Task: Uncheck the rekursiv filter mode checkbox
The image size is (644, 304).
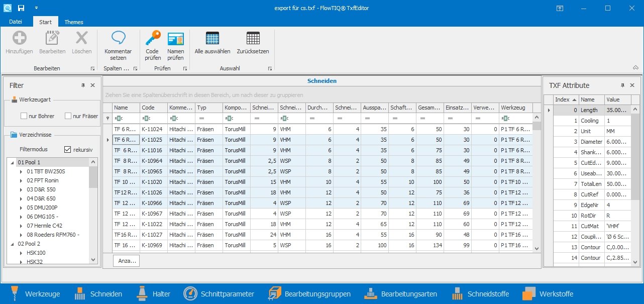Action: pyautogui.click(x=68, y=149)
